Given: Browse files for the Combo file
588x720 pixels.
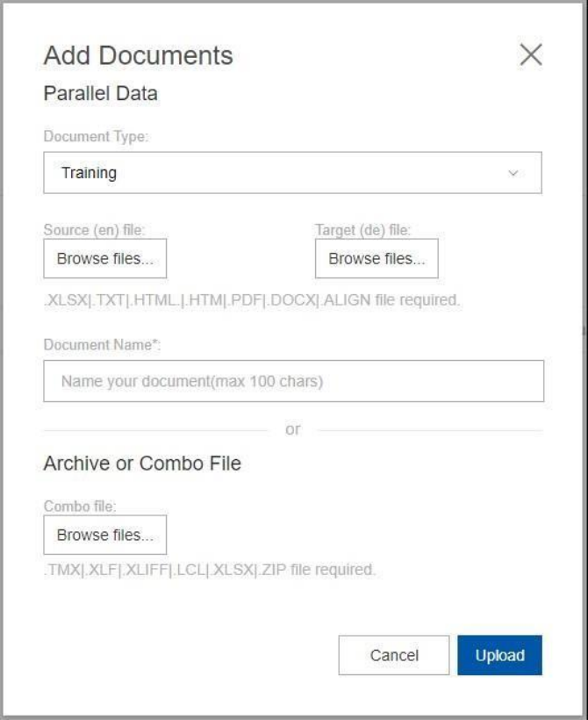Looking at the screenshot, I should pos(104,535).
